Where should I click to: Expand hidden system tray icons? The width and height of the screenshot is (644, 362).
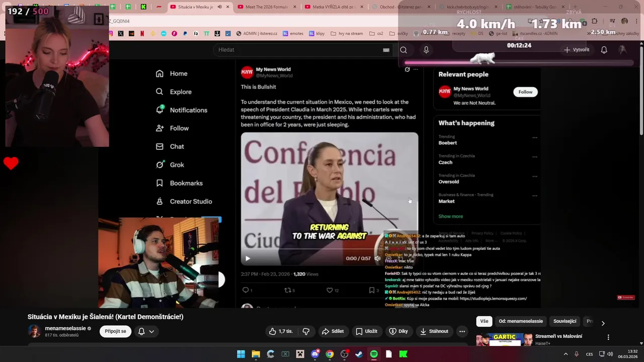click(566, 354)
